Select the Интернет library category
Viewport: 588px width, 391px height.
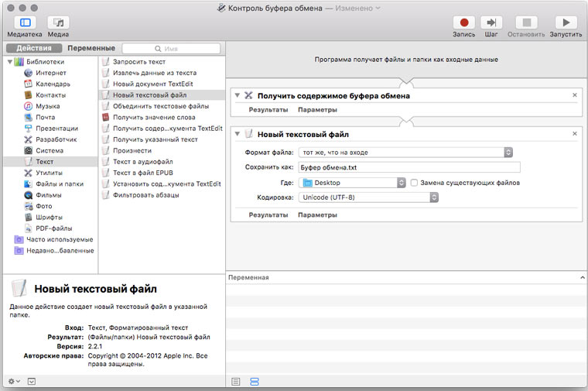point(50,73)
